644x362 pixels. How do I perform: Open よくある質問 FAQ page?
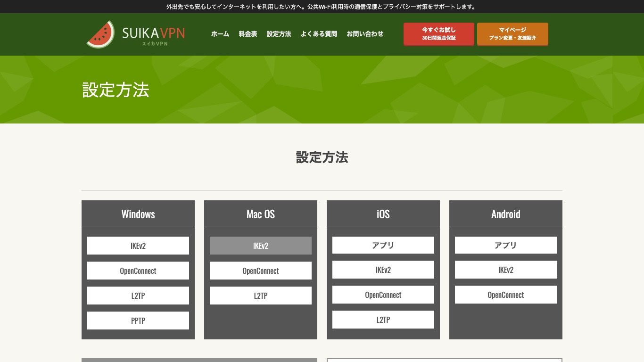[x=319, y=34]
